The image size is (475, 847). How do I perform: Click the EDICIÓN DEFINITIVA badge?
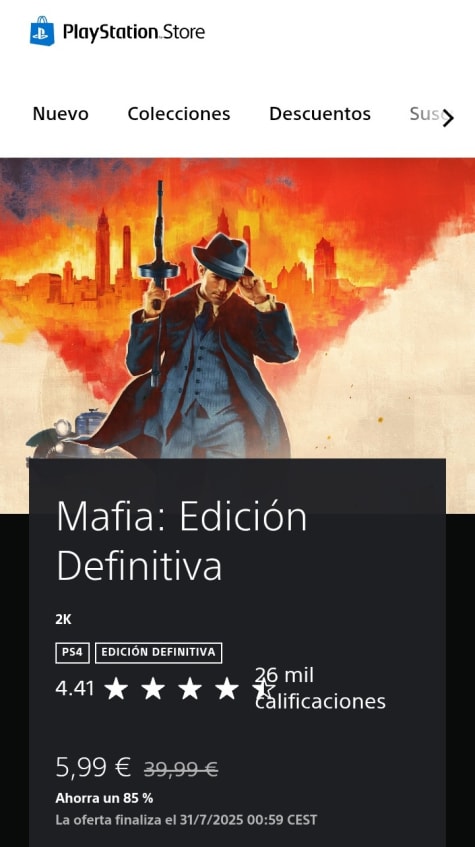point(158,653)
